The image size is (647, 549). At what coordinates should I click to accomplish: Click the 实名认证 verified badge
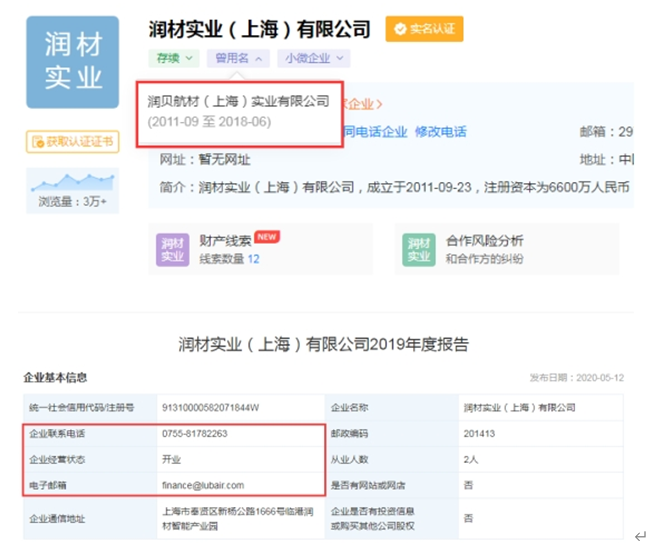424,30
